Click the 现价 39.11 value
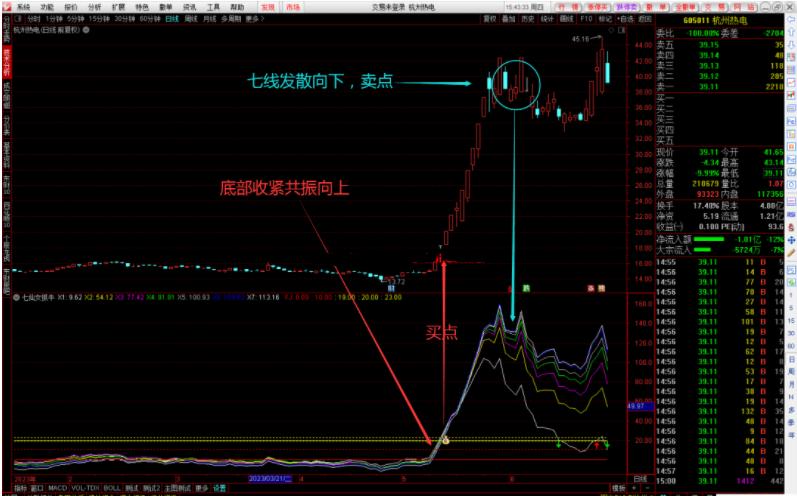797x496 pixels. pyautogui.click(x=708, y=152)
